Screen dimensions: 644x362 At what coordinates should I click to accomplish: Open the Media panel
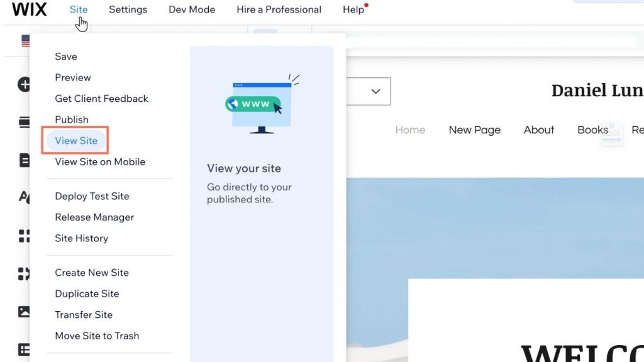(x=25, y=311)
